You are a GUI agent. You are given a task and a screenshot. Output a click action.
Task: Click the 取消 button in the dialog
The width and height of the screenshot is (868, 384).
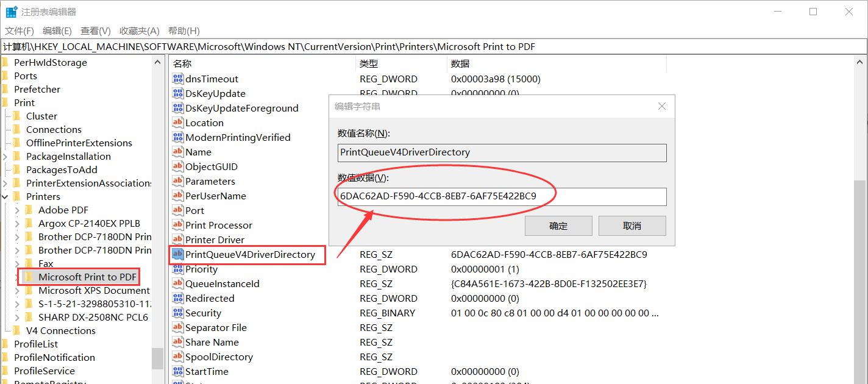(x=632, y=226)
